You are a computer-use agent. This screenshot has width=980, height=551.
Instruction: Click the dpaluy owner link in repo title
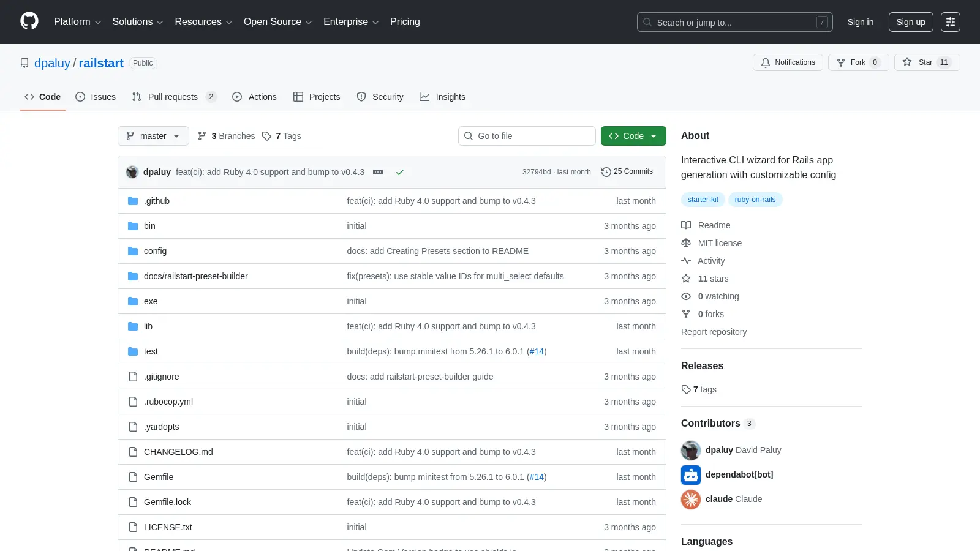tap(53, 63)
